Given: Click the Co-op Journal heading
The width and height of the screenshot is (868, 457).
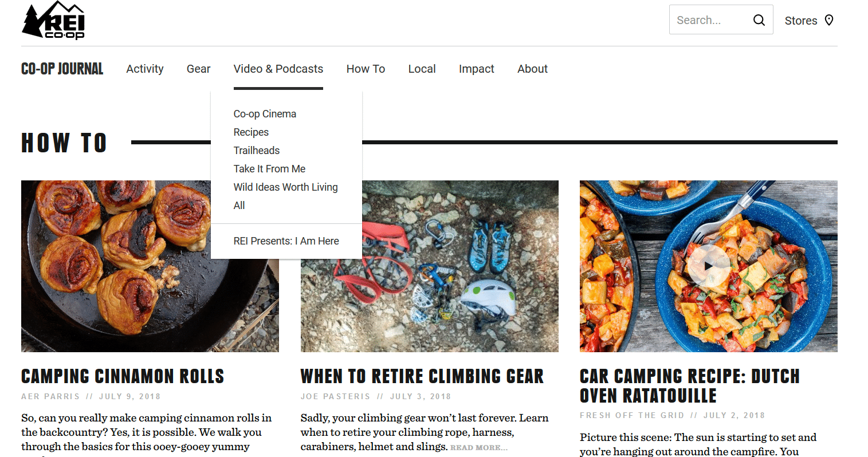Looking at the screenshot, I should pos(62,69).
